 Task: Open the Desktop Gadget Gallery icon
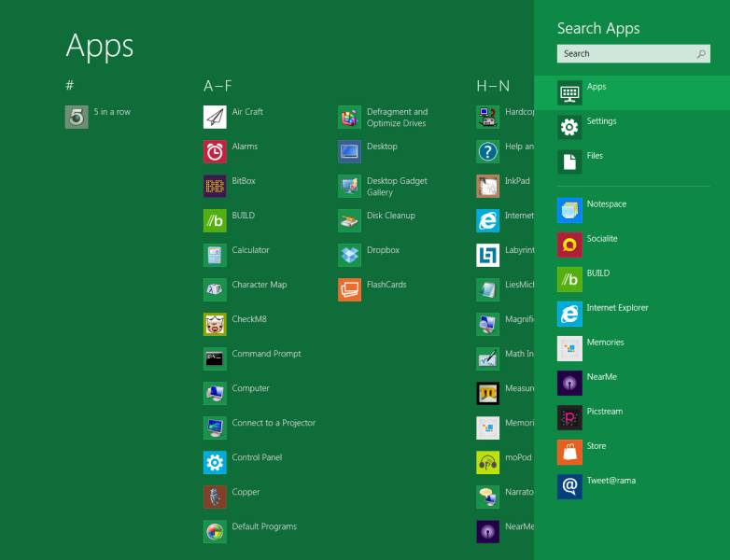[349, 186]
